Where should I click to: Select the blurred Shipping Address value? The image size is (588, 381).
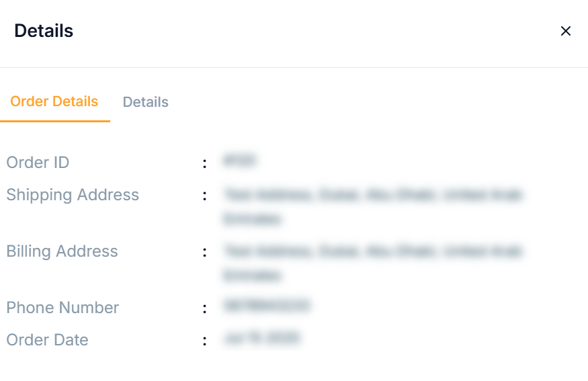pos(373,196)
